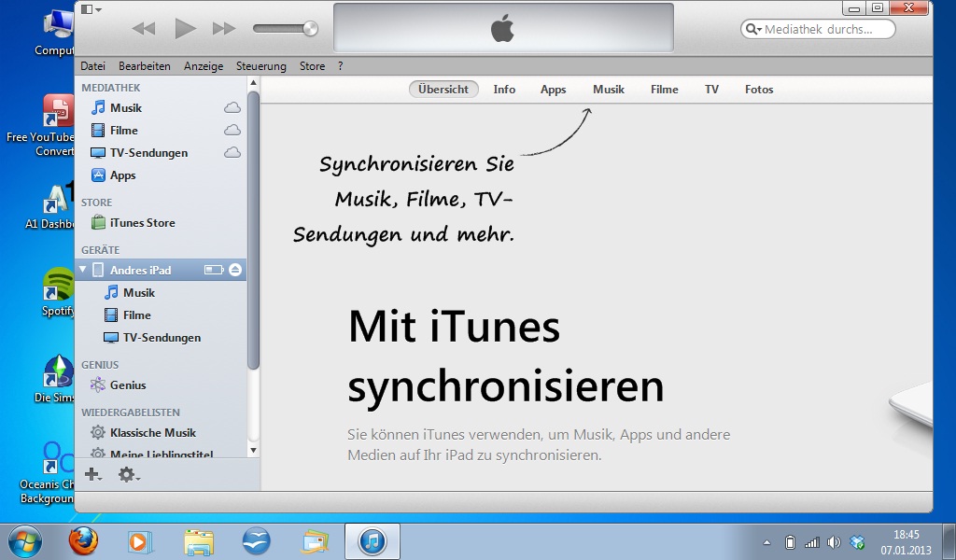Select Apps in the Mediathek sidebar
The image size is (956, 560).
click(x=122, y=175)
